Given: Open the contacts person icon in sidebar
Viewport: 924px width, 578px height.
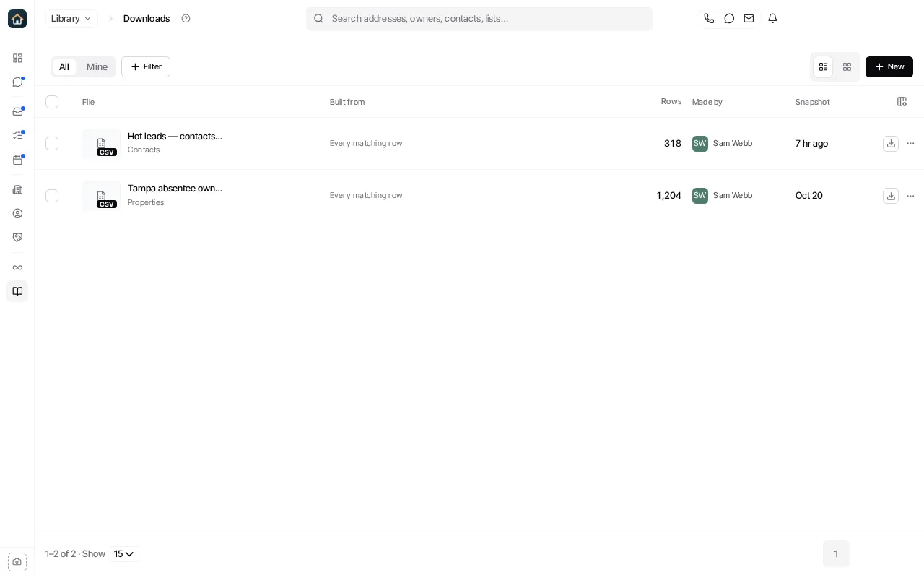Looking at the screenshot, I should [17, 214].
